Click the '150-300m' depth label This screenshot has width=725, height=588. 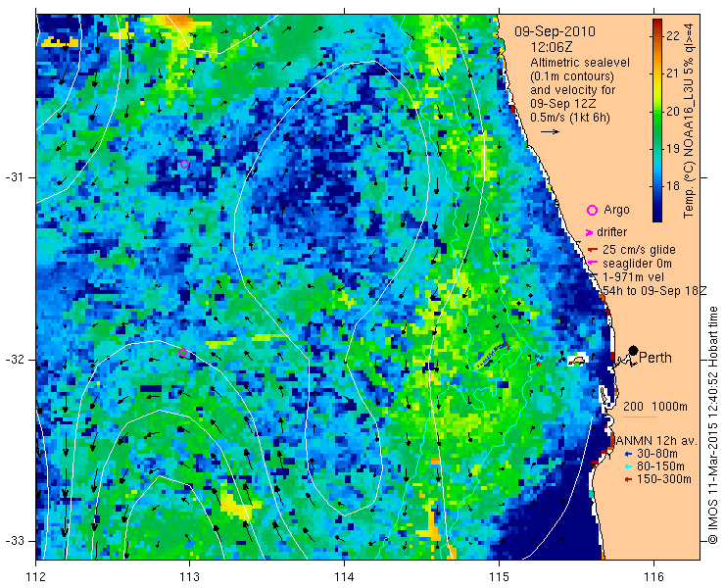pyautogui.click(x=664, y=480)
